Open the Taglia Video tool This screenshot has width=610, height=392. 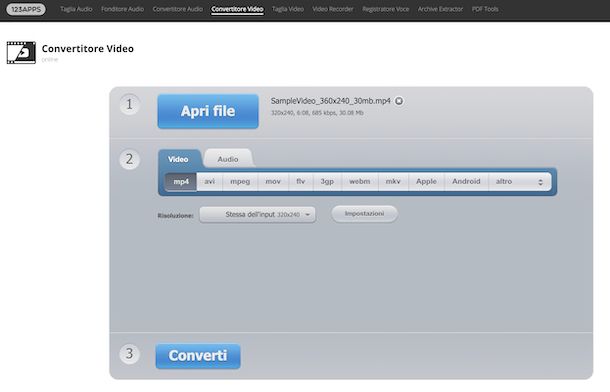pos(288,9)
